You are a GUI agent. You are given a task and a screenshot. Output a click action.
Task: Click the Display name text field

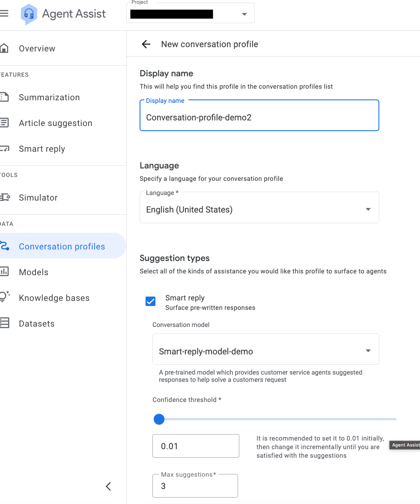coord(259,116)
